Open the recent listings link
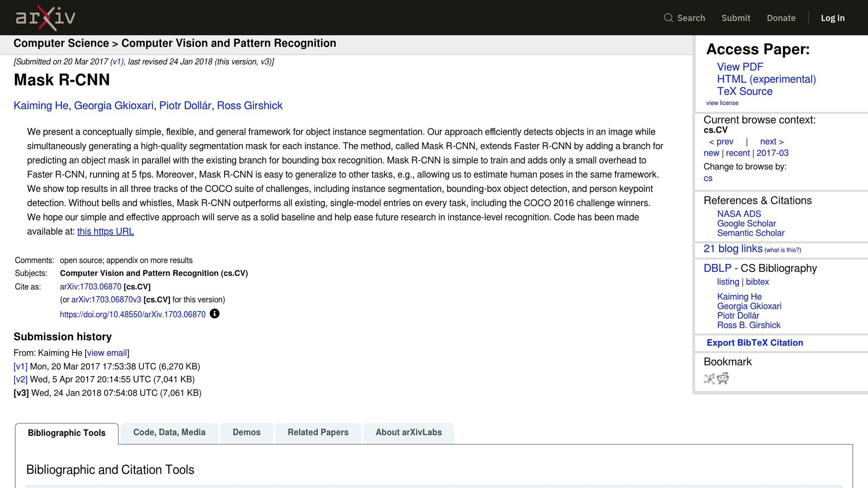868x488 pixels. [x=738, y=153]
